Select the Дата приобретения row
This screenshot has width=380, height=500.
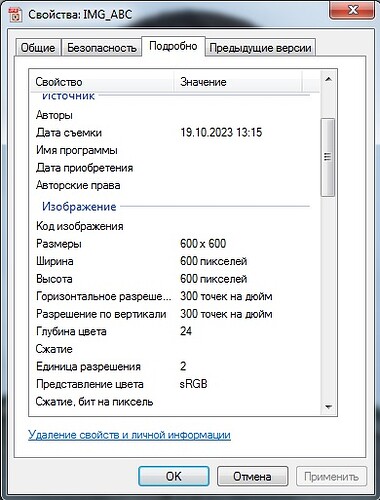point(175,168)
